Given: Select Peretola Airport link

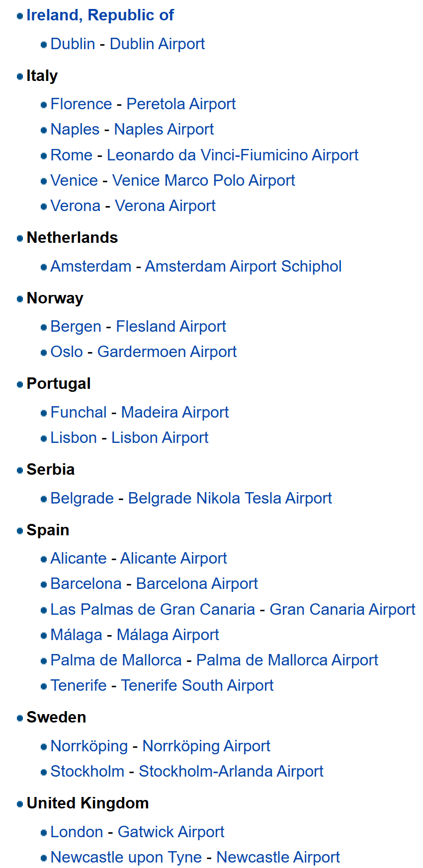Looking at the screenshot, I should pyautogui.click(x=181, y=104).
